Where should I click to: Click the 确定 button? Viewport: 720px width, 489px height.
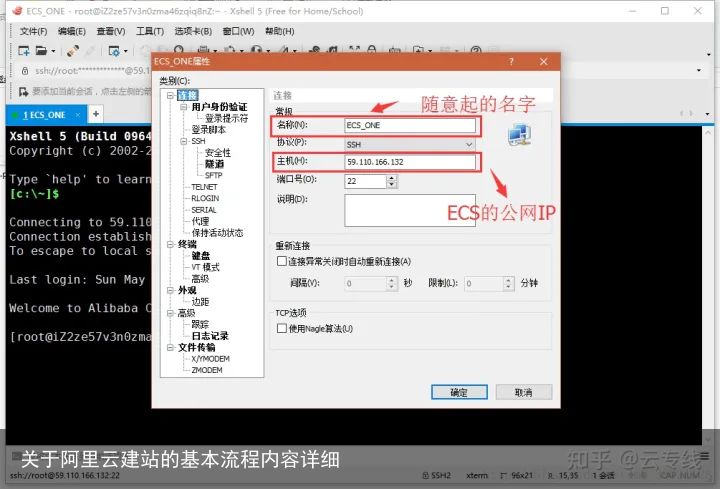tap(459, 392)
